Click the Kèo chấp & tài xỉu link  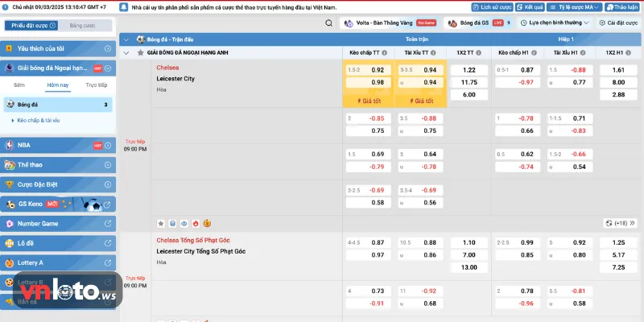coord(39,120)
